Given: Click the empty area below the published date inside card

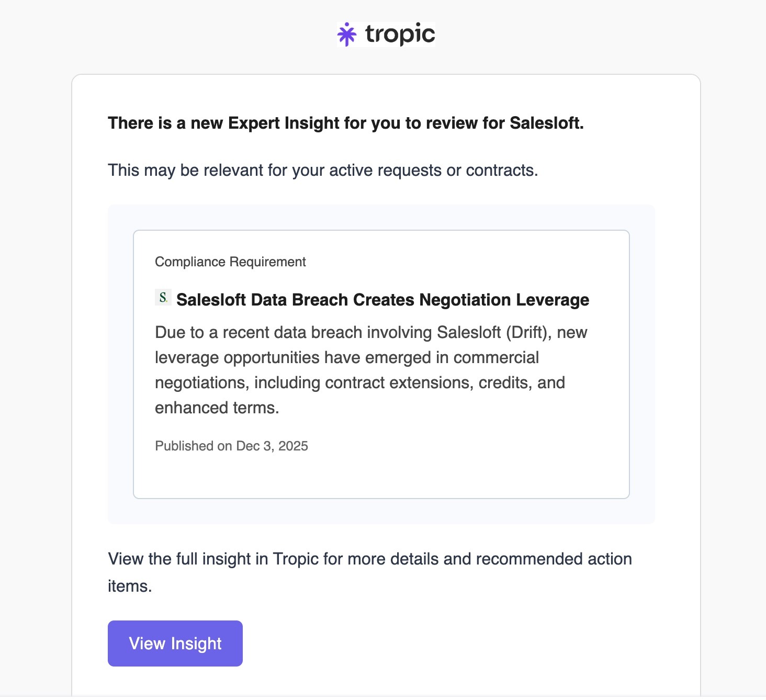Looking at the screenshot, I should [x=381, y=476].
